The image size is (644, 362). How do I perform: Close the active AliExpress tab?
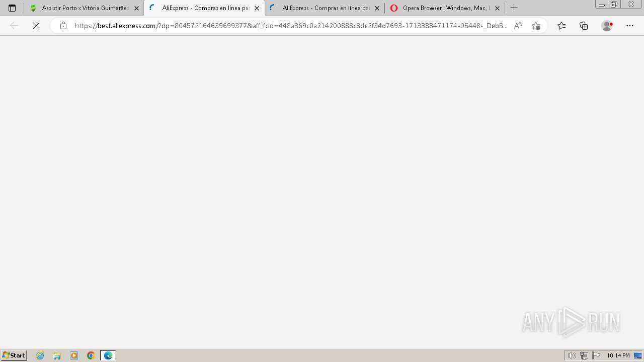point(257,8)
